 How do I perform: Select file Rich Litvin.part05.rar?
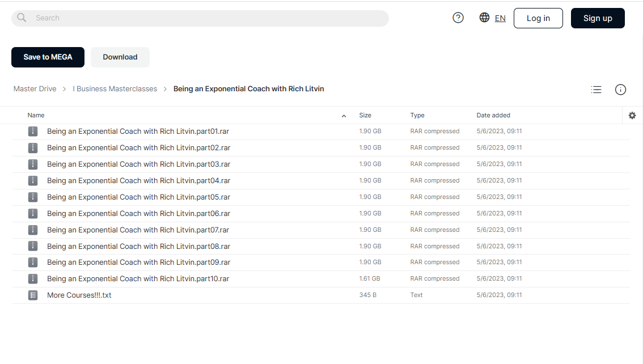(x=138, y=197)
